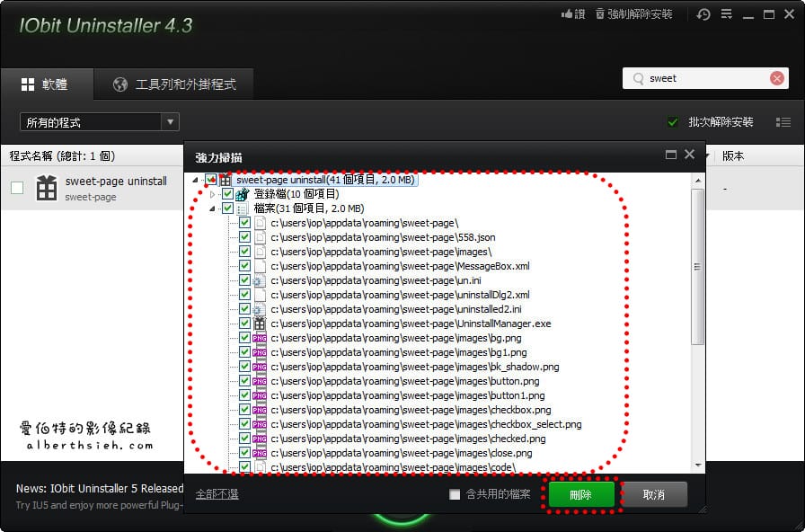Switch to the 軟體 tab
The width and height of the screenshot is (805, 532).
tap(47, 84)
